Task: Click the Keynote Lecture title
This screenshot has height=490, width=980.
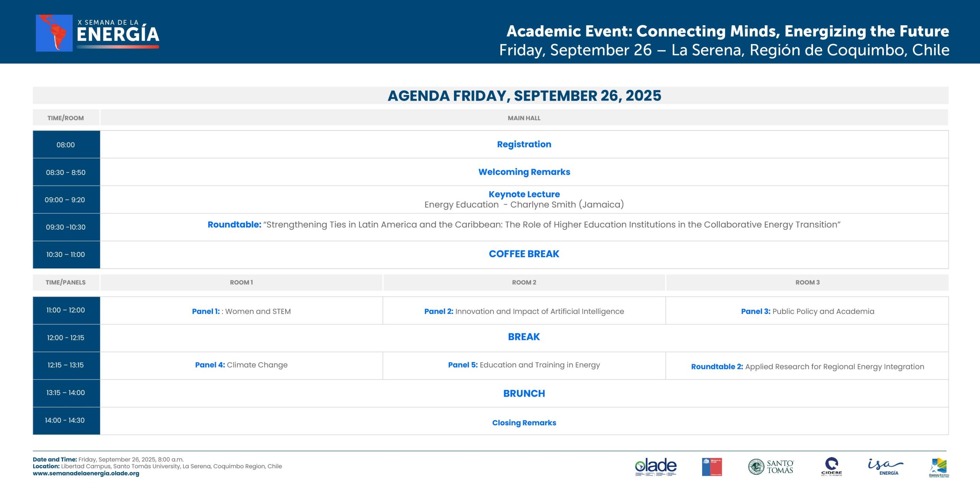Action: pos(524,194)
